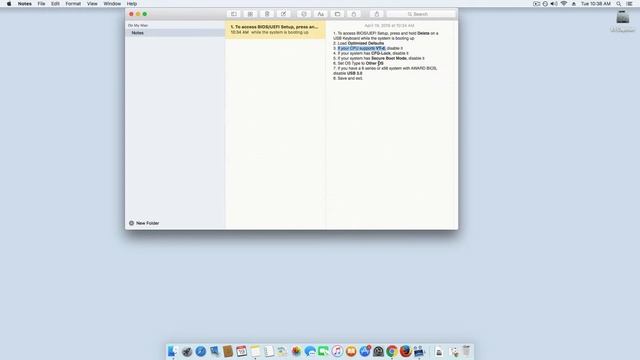Screen dimensions: 640x360
Task: Open the Format menu
Action: [73, 3]
